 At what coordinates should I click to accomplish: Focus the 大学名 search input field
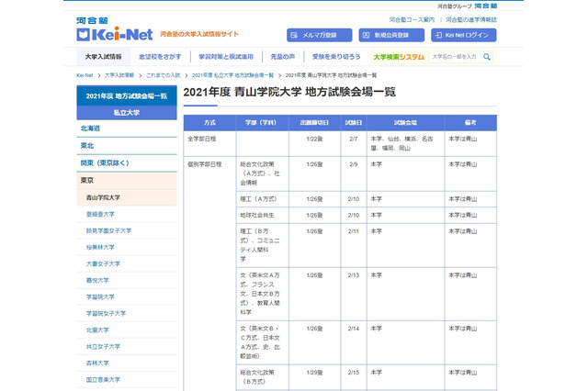[x=456, y=57]
